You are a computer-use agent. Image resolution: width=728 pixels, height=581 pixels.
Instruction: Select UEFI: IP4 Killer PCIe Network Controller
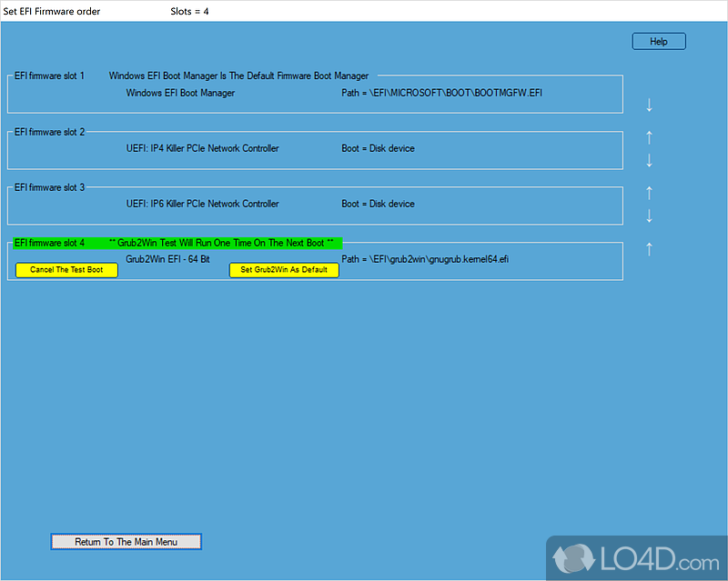pyautogui.click(x=202, y=148)
